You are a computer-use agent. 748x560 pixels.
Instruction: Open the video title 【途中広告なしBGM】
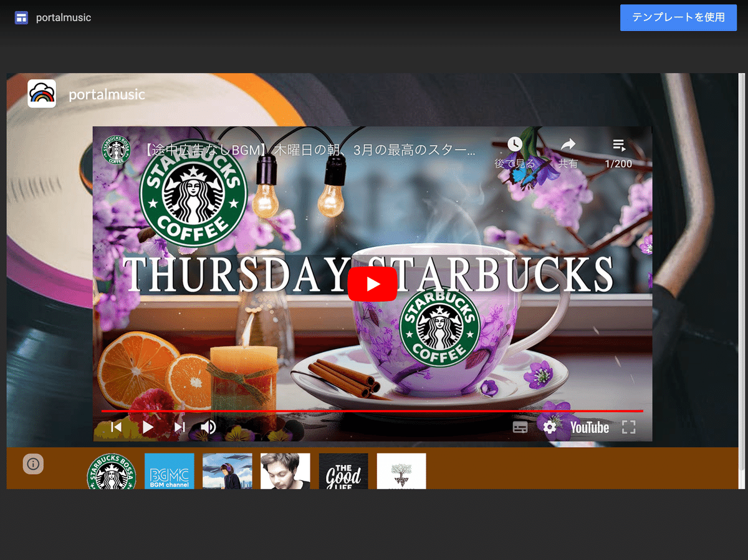coord(307,150)
